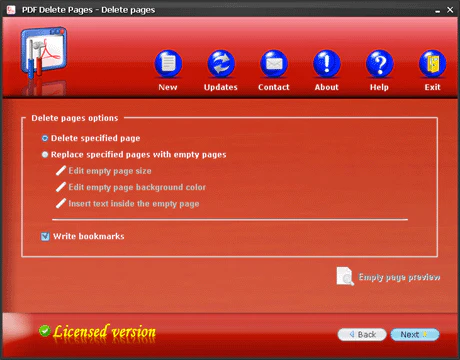Open the Updates icon with arrows

[x=221, y=63]
